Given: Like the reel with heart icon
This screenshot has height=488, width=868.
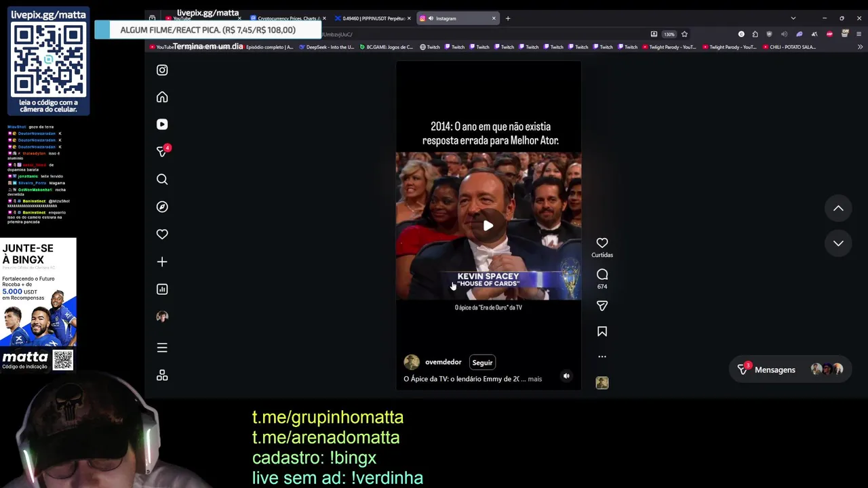Looking at the screenshot, I should pyautogui.click(x=602, y=243).
